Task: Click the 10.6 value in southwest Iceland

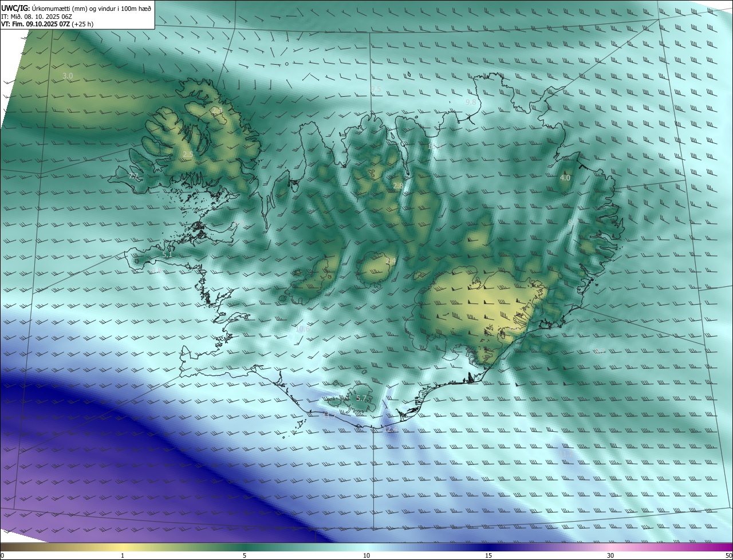Action: [302, 329]
